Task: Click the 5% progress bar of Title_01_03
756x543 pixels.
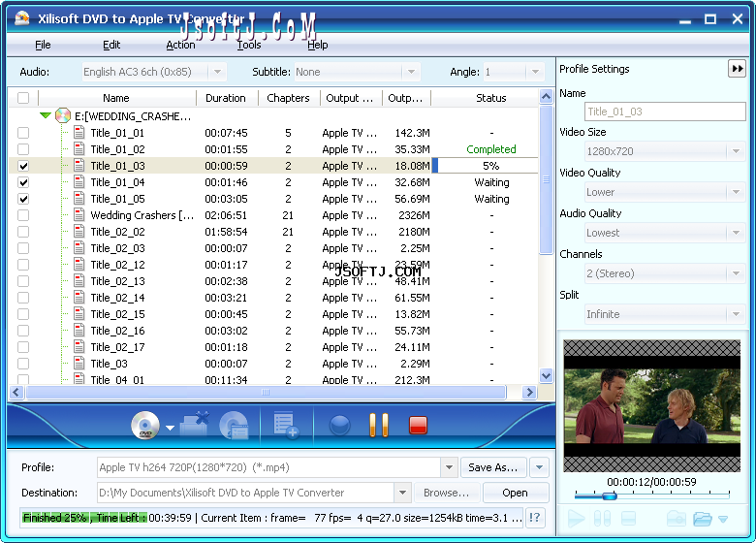Action: pos(485,166)
